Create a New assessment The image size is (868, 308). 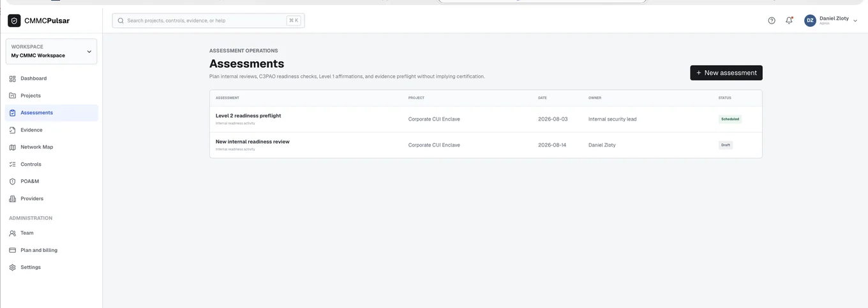[x=726, y=73]
